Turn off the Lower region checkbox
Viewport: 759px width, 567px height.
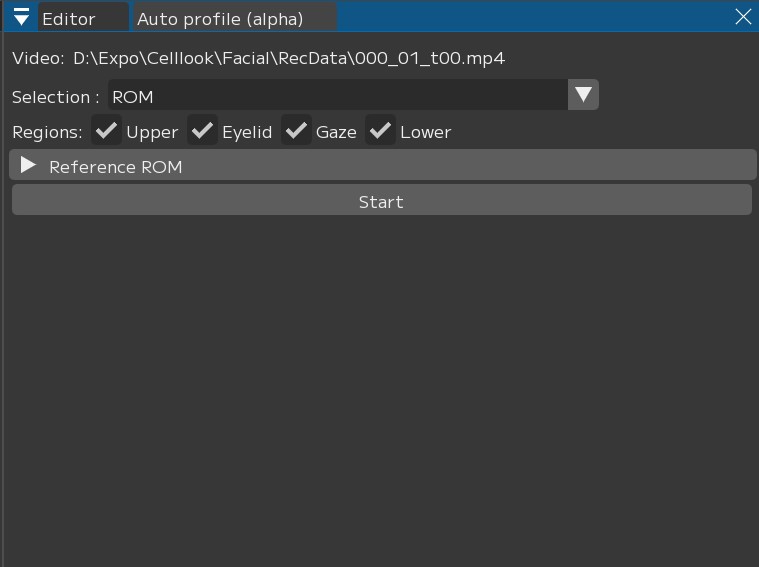(x=380, y=131)
